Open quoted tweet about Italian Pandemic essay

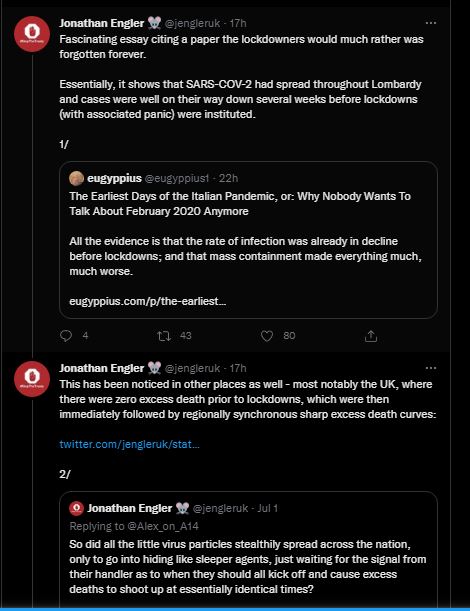tap(248, 240)
